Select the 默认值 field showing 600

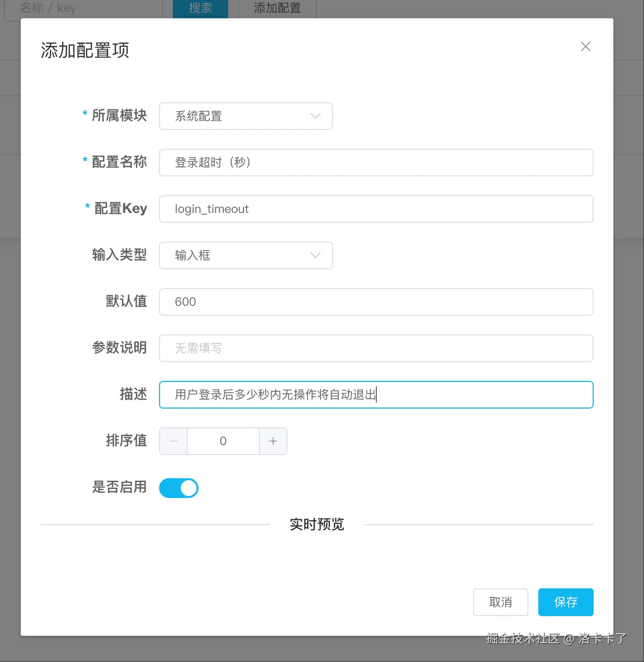tap(376, 302)
